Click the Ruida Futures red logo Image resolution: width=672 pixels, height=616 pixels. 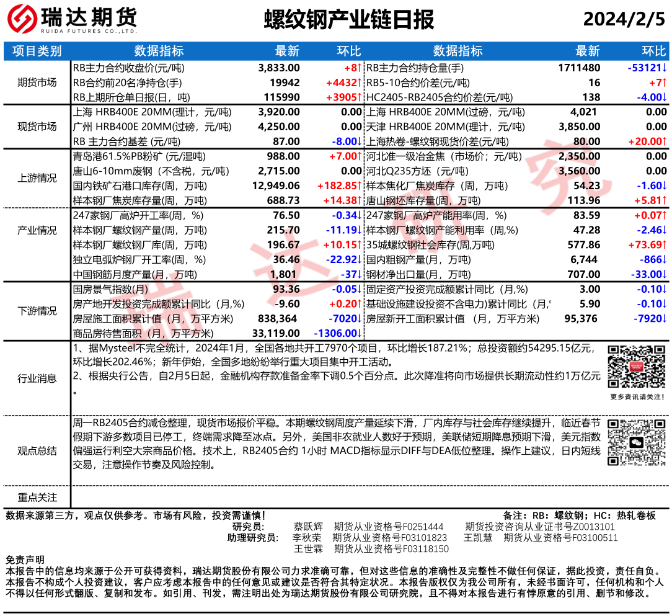22,19
